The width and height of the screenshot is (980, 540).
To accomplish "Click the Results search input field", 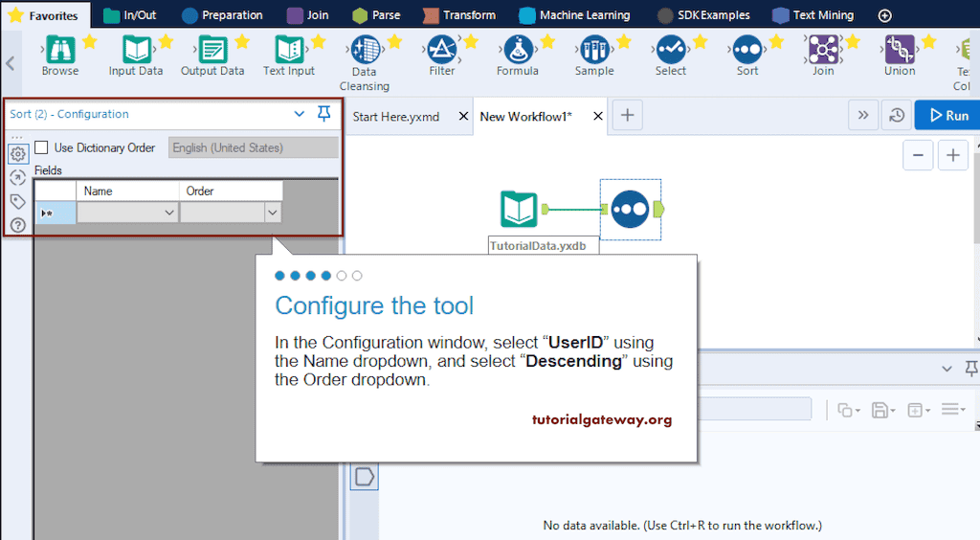I will 754,410.
